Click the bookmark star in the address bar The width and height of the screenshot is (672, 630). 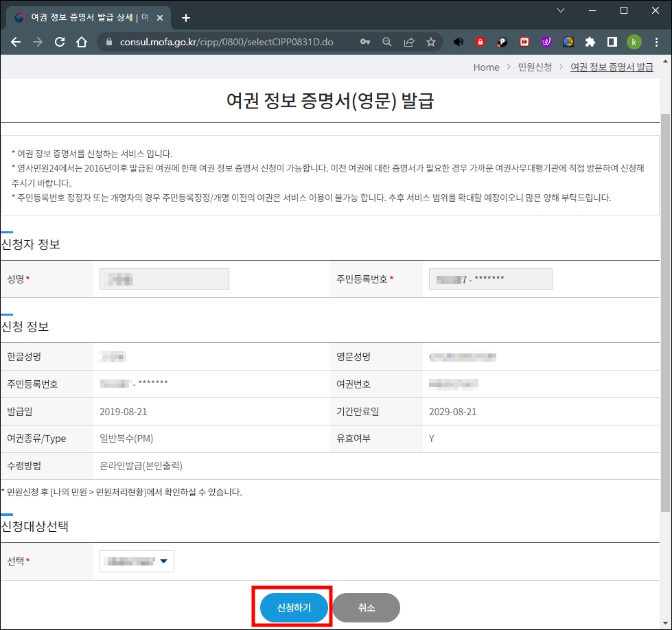click(430, 41)
